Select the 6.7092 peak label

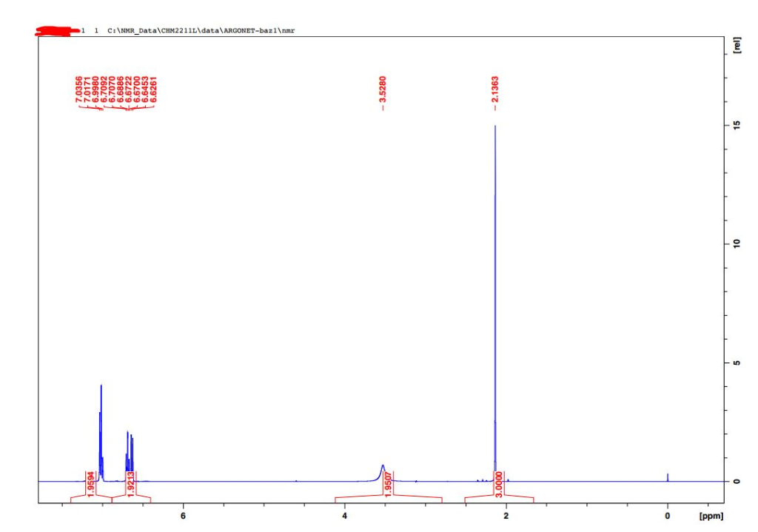104,89
